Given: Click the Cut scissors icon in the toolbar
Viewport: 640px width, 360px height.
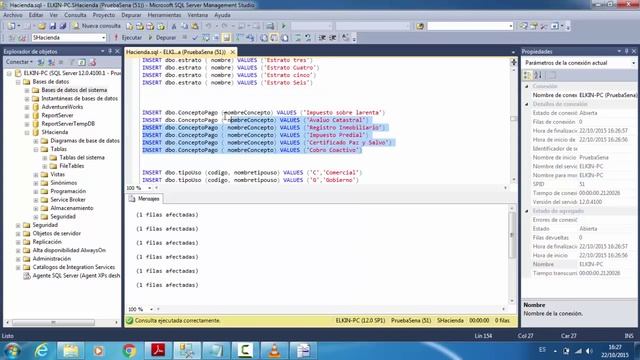Looking at the screenshot, I should coord(174,26).
